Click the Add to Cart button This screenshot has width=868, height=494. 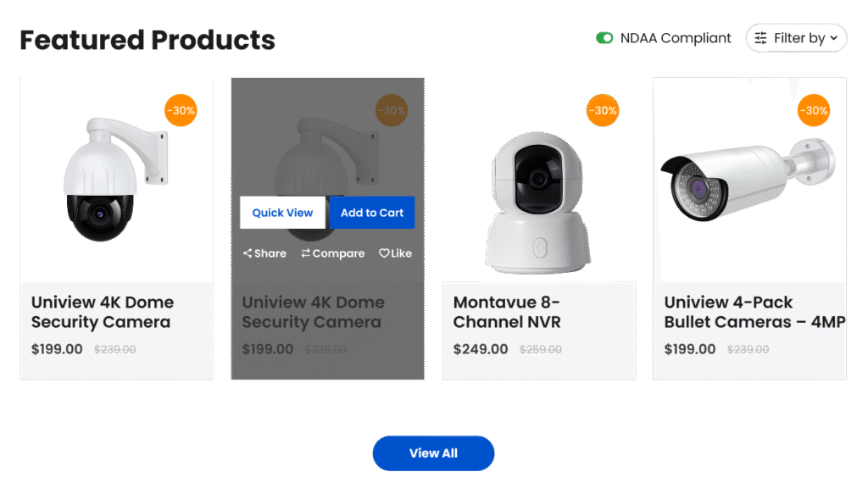372,213
